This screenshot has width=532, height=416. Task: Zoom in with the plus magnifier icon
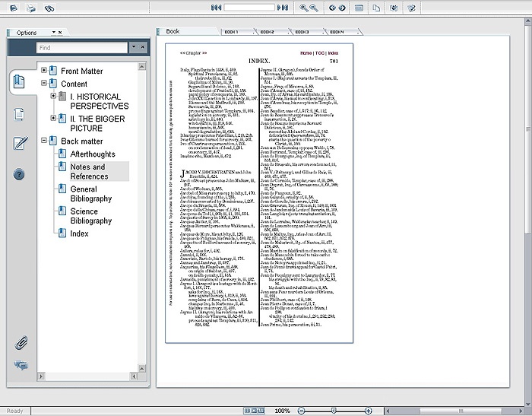[303, 8]
